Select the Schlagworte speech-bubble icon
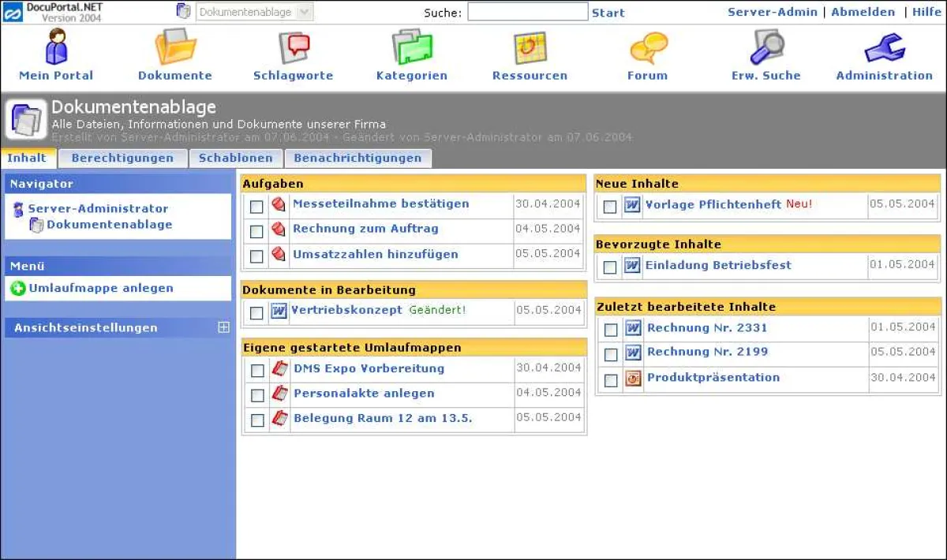Viewport: 947px width, 560px height. click(x=293, y=47)
